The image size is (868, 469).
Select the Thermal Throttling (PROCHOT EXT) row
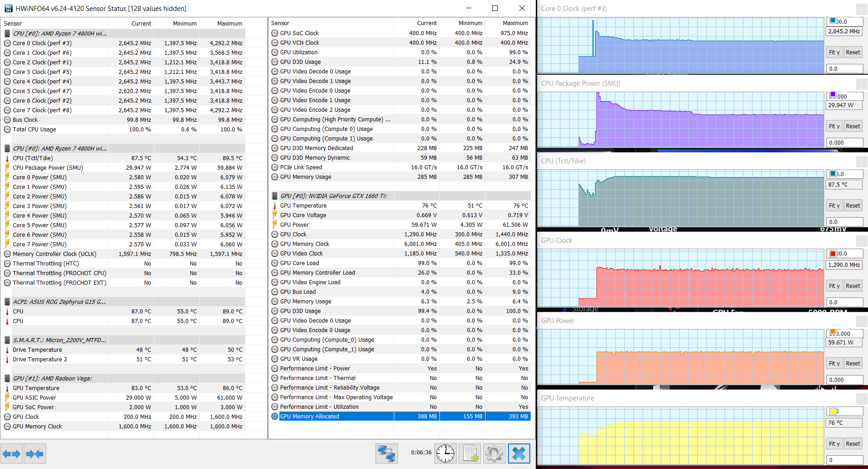pyautogui.click(x=123, y=283)
